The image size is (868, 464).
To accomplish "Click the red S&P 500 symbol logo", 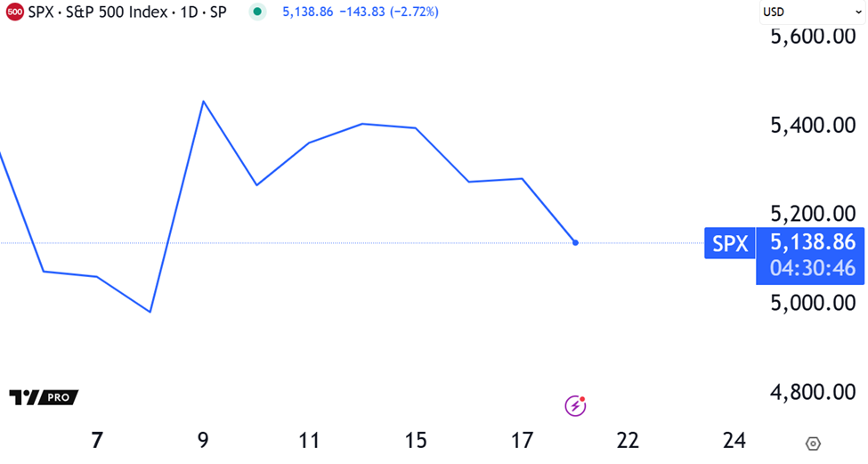I will click(x=14, y=12).
